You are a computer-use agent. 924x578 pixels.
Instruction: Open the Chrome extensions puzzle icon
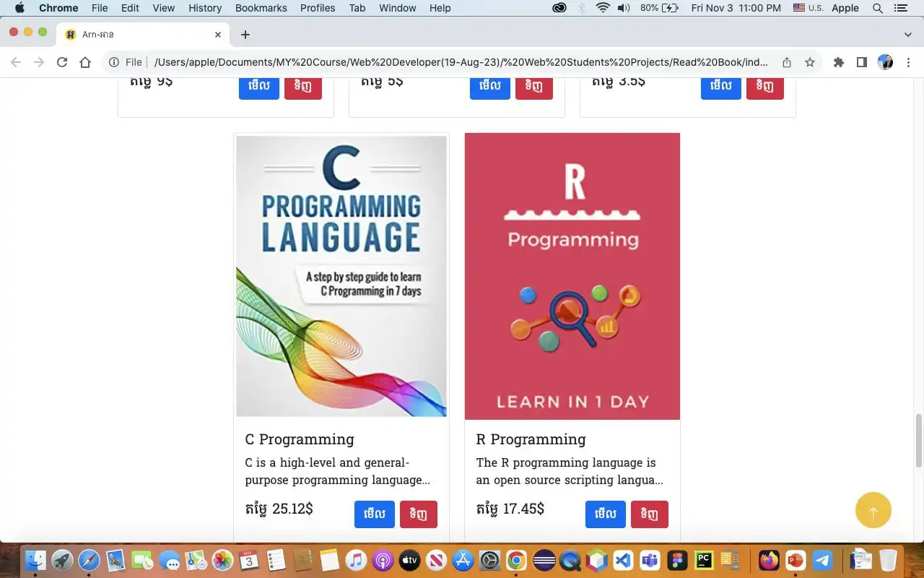pos(839,62)
